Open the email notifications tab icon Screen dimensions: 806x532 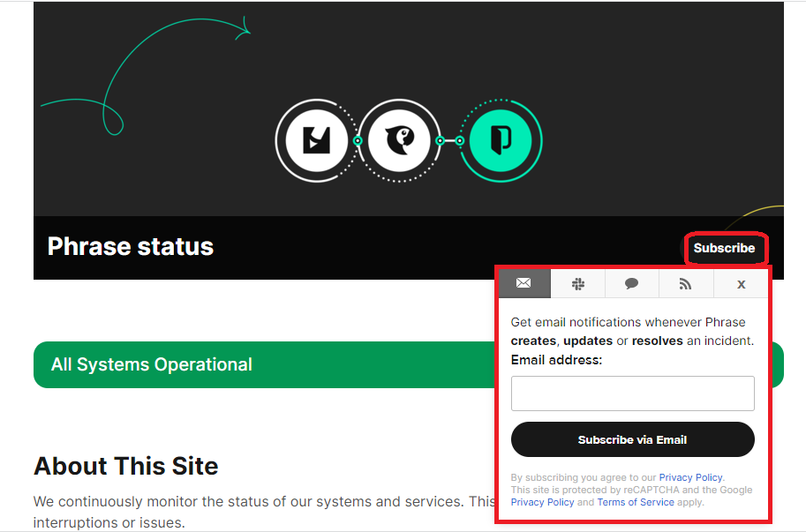pos(524,283)
